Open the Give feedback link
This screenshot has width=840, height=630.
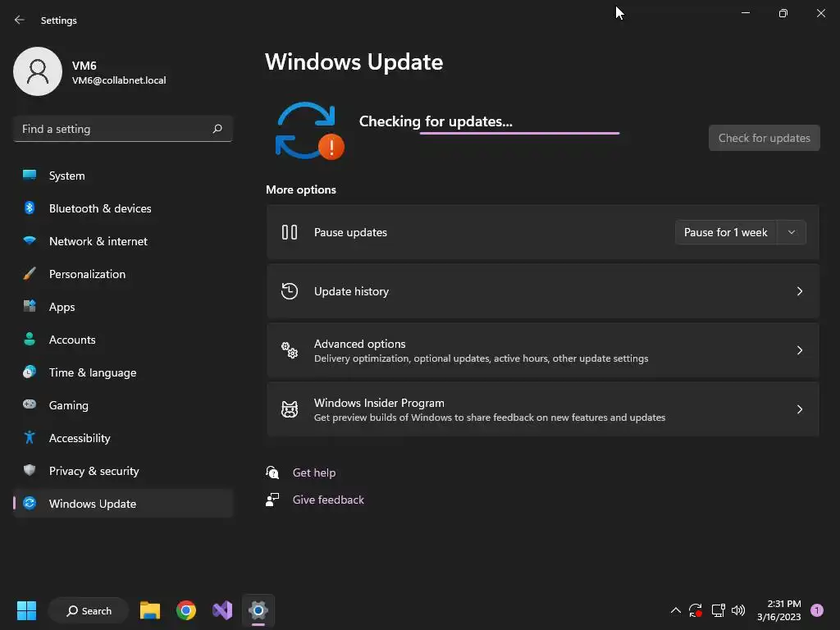(x=328, y=500)
